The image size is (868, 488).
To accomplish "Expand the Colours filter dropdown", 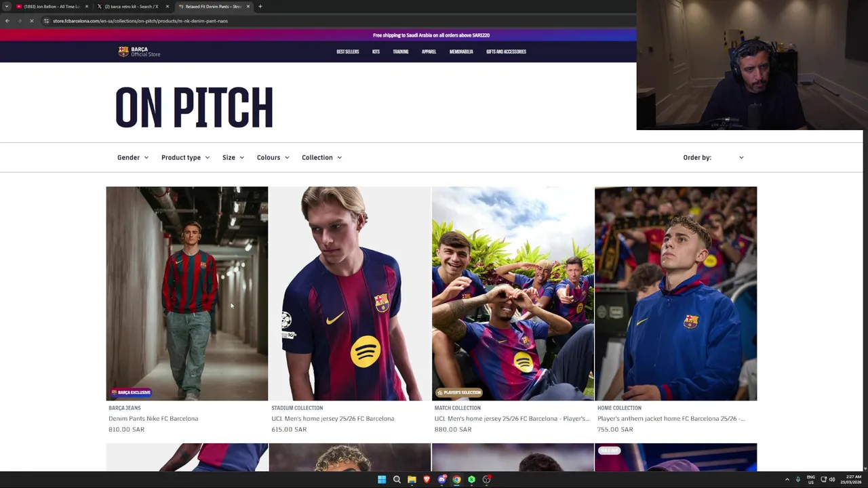I will [273, 157].
